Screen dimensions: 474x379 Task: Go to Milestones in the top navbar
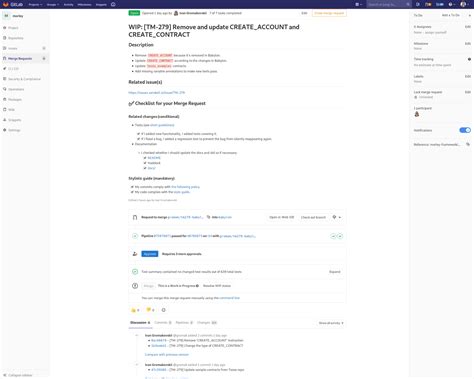click(84, 5)
